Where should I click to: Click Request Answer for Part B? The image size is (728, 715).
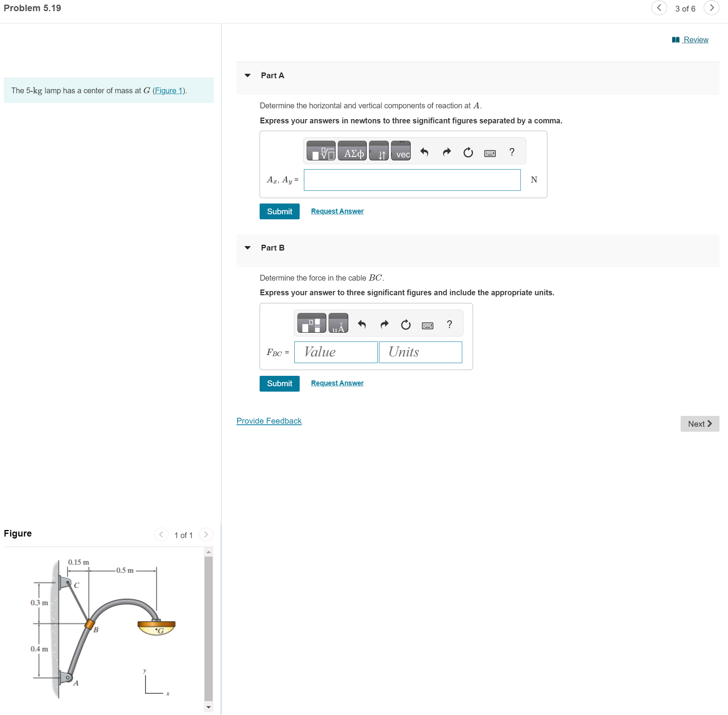coord(337,383)
